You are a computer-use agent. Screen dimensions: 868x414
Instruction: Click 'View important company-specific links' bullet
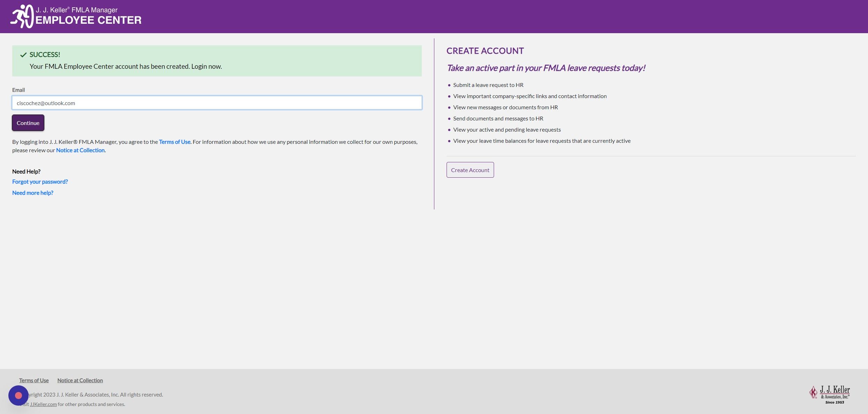coord(530,96)
